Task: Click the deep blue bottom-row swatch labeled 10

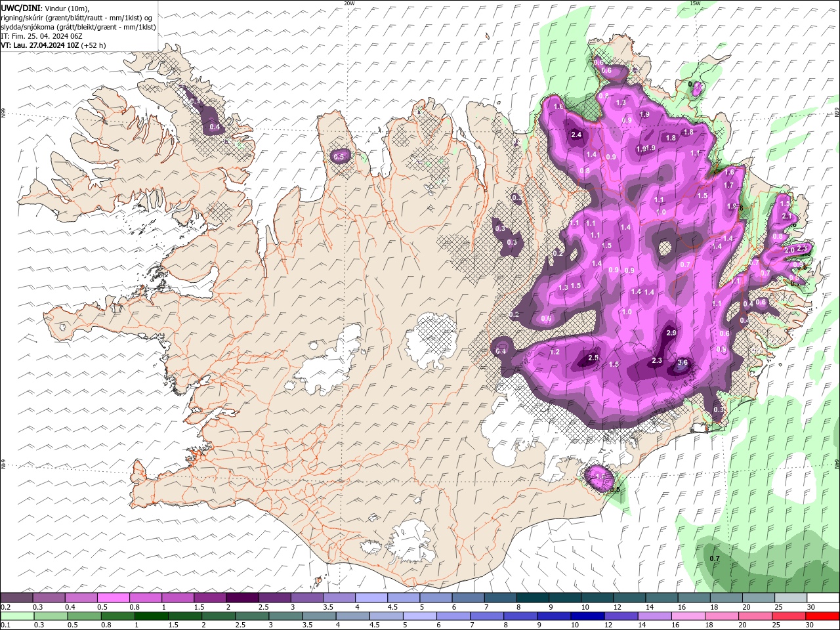Action: point(587,616)
